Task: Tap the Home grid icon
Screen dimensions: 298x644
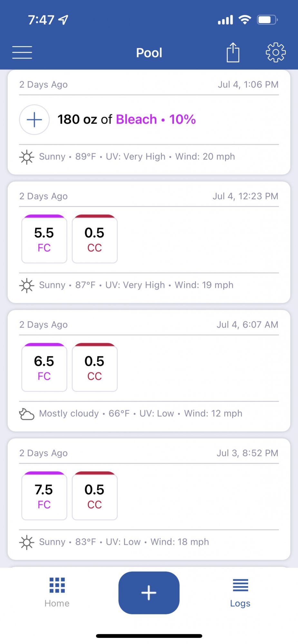Action: tap(57, 585)
